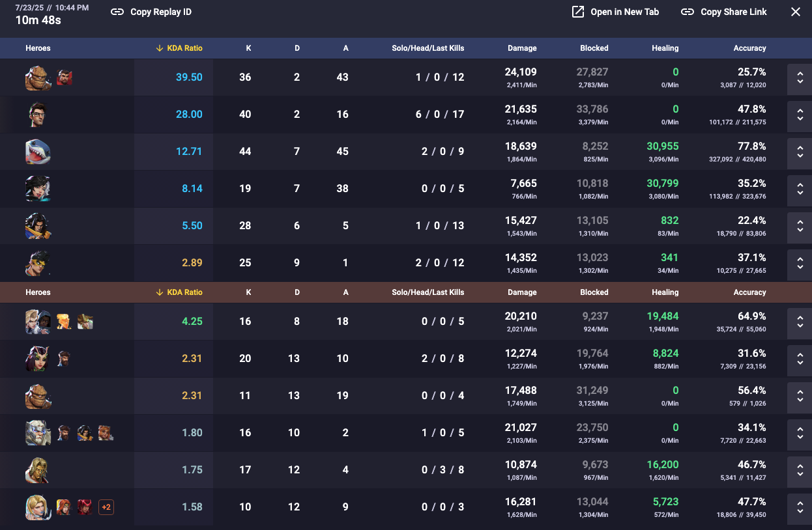Close the match scoreboard with the X
Image resolution: width=812 pixels, height=530 pixels.
pos(796,12)
